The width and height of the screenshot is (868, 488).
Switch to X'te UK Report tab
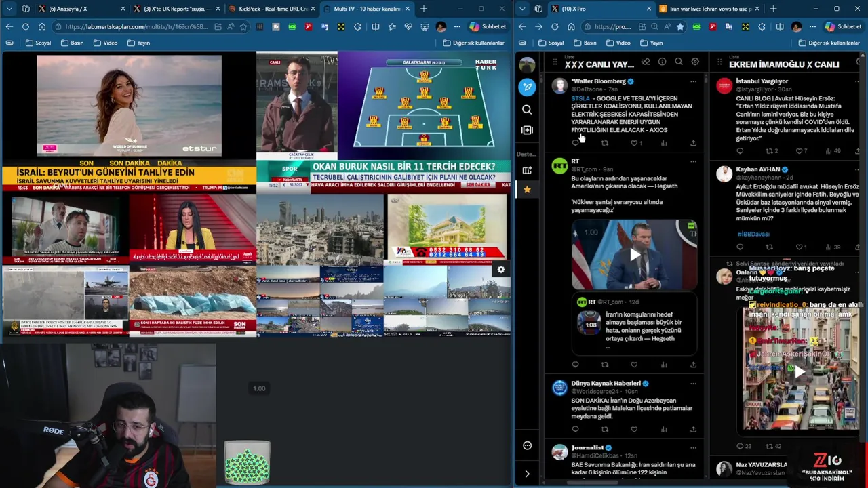(178, 9)
